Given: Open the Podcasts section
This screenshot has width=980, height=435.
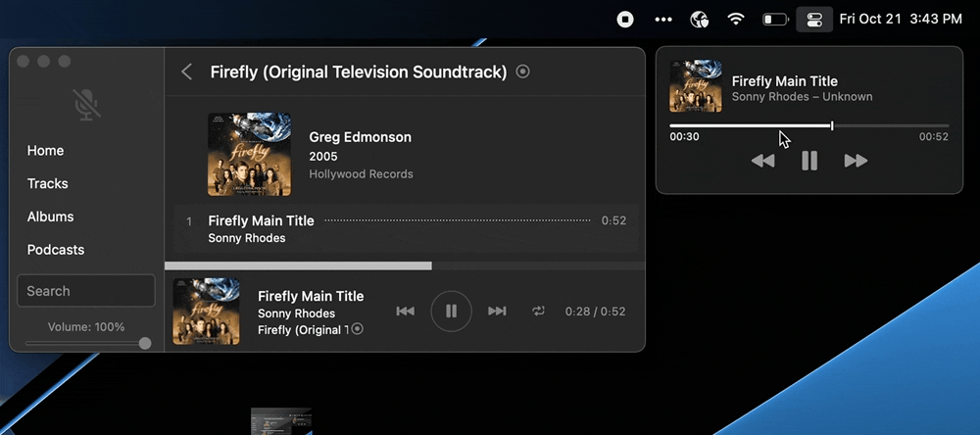Looking at the screenshot, I should point(56,250).
